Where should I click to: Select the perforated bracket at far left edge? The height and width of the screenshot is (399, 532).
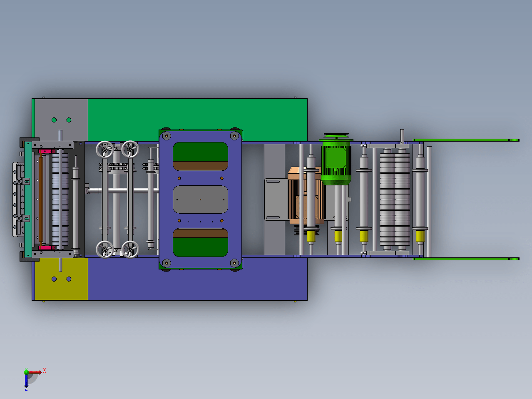pyautogui.click(x=18, y=199)
